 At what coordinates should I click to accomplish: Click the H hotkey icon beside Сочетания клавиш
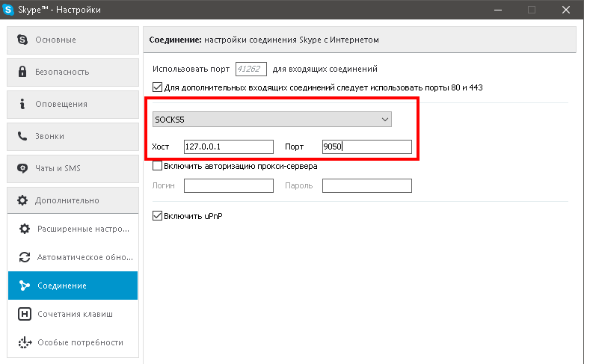(x=25, y=314)
